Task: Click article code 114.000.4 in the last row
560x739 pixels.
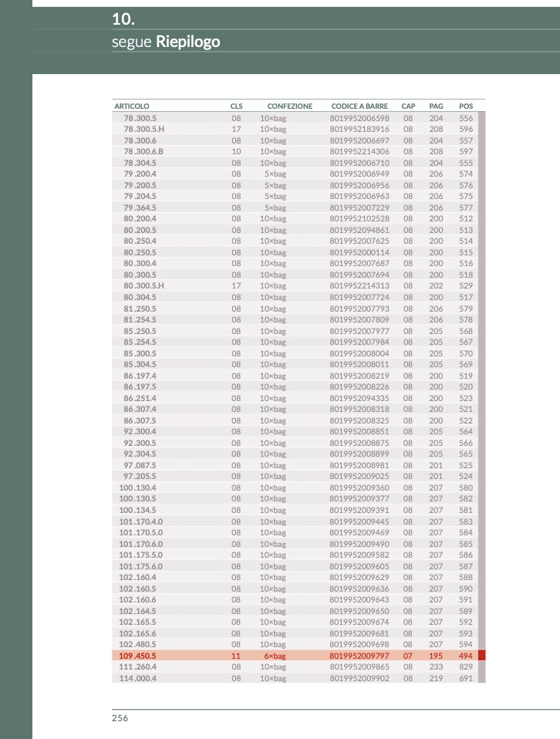Action: click(x=137, y=678)
